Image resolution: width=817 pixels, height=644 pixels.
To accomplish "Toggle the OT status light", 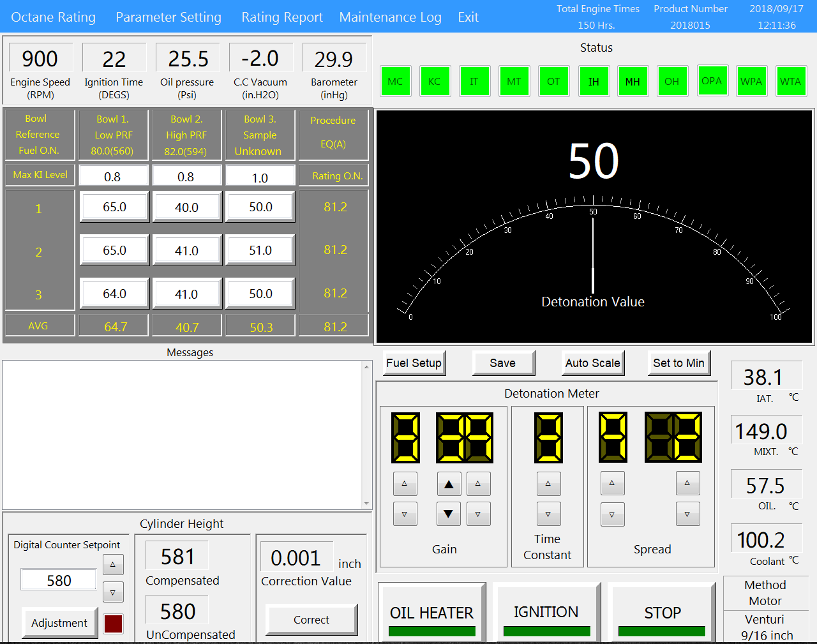I will tap(554, 81).
